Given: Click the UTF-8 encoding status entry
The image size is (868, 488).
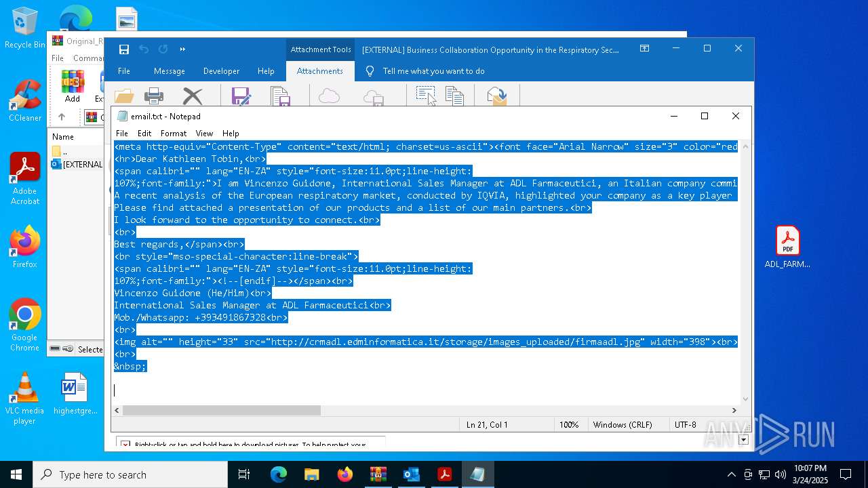Looking at the screenshot, I should (x=686, y=425).
